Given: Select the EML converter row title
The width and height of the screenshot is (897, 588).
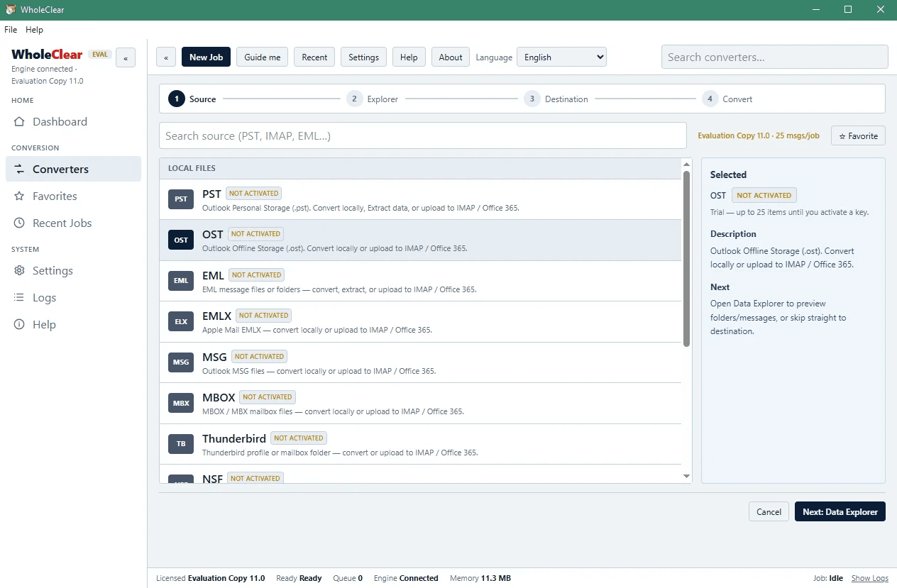Looking at the screenshot, I should pos(213,275).
